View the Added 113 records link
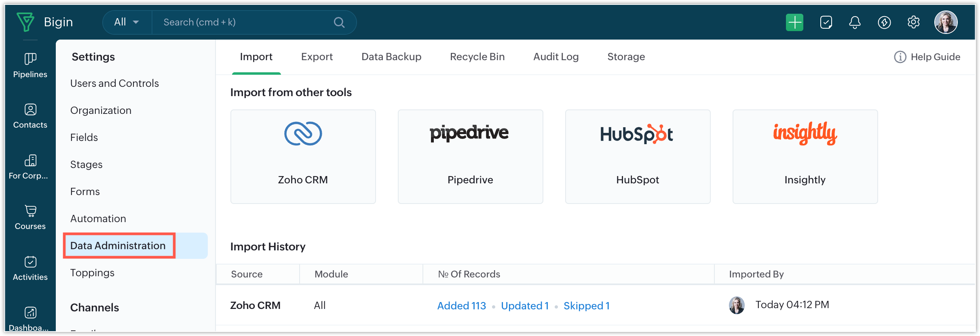 (462, 306)
